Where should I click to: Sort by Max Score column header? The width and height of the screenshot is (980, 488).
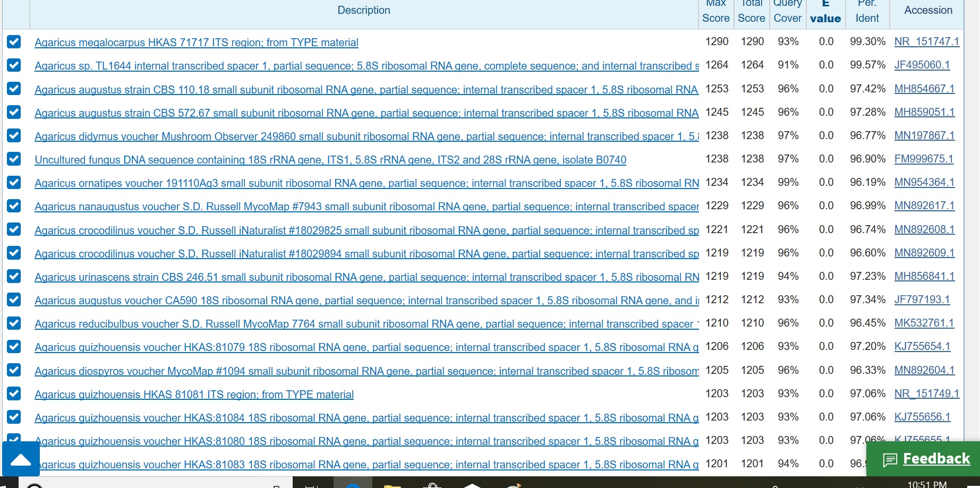[715, 12]
